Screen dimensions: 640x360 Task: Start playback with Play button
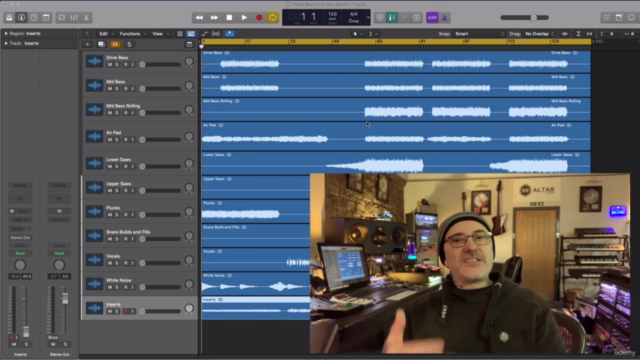click(x=244, y=18)
